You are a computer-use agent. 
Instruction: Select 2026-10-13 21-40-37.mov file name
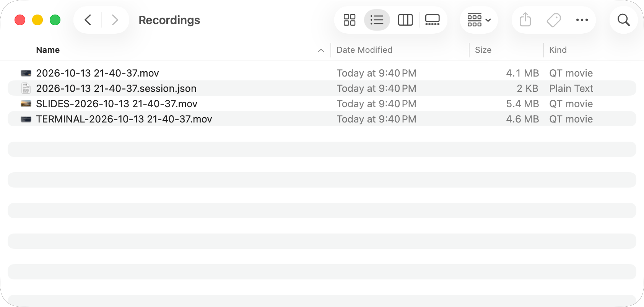coord(98,73)
